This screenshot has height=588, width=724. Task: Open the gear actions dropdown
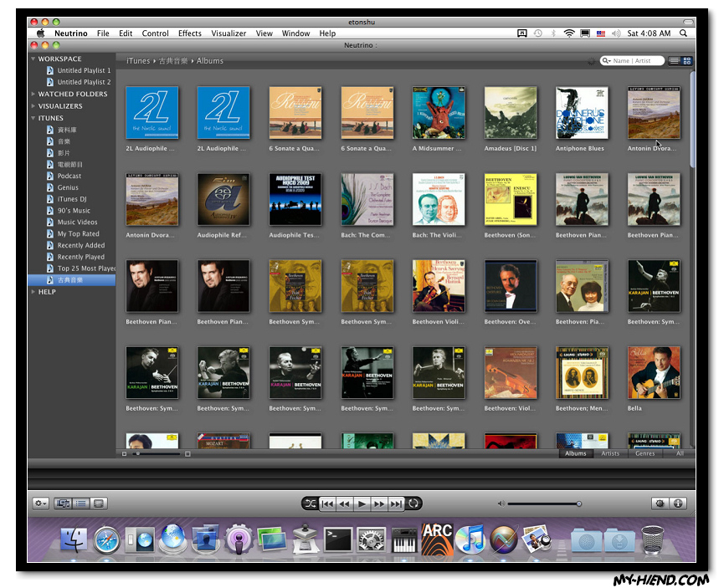41,503
